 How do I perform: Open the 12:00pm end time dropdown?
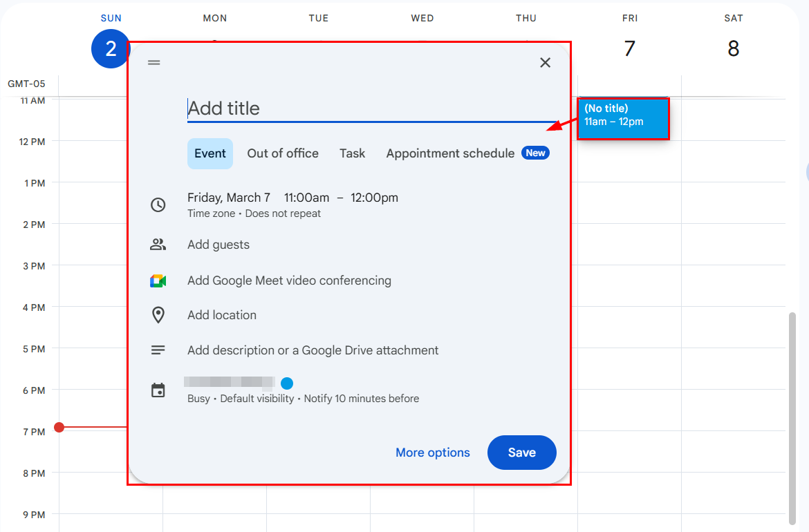[x=375, y=198]
